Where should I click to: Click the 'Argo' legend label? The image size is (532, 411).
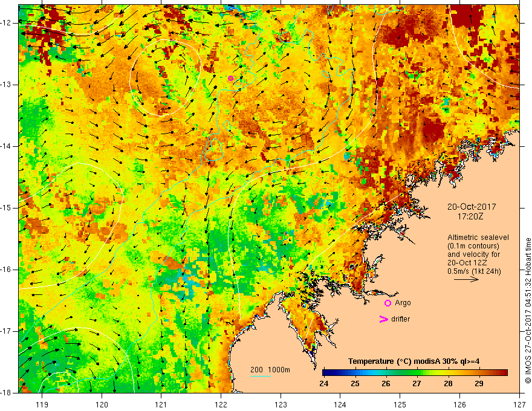(403, 303)
